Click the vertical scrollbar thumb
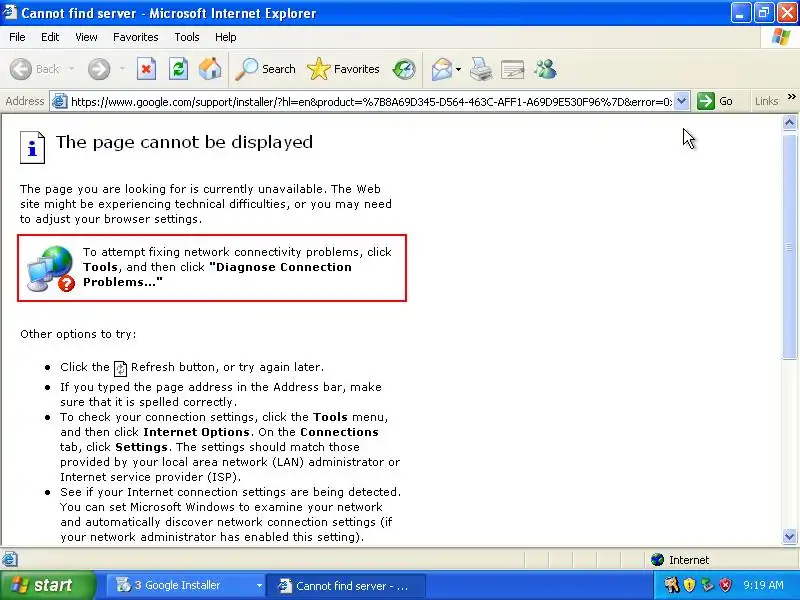This screenshot has width=800, height=600. [x=789, y=245]
